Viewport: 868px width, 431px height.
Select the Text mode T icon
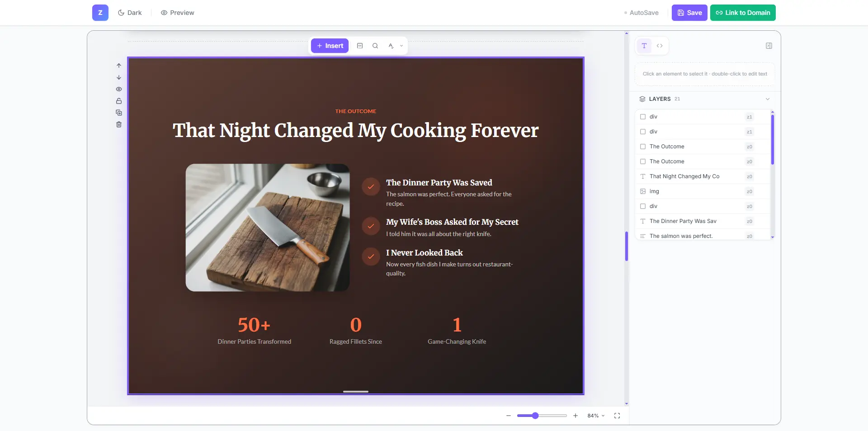point(644,46)
